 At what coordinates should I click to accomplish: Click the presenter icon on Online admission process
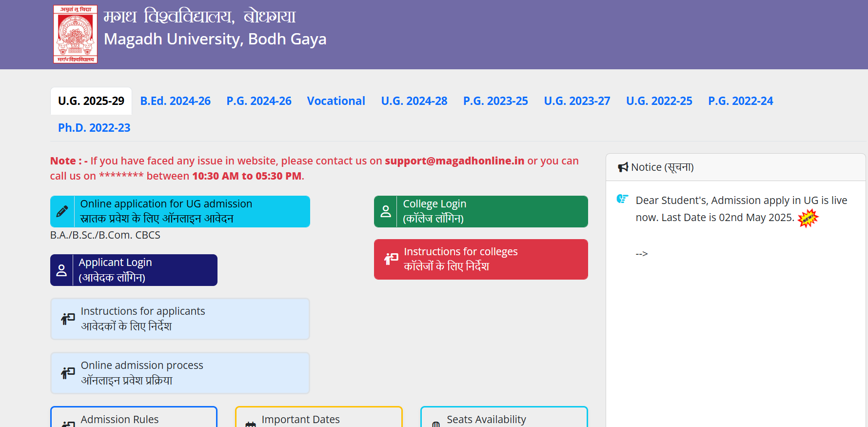[68, 373]
